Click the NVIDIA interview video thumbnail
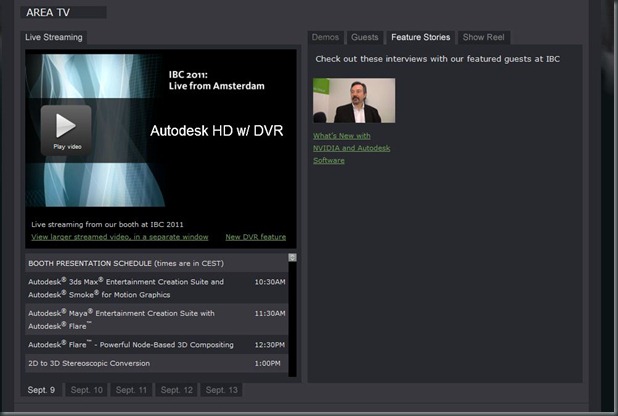 pyautogui.click(x=354, y=100)
